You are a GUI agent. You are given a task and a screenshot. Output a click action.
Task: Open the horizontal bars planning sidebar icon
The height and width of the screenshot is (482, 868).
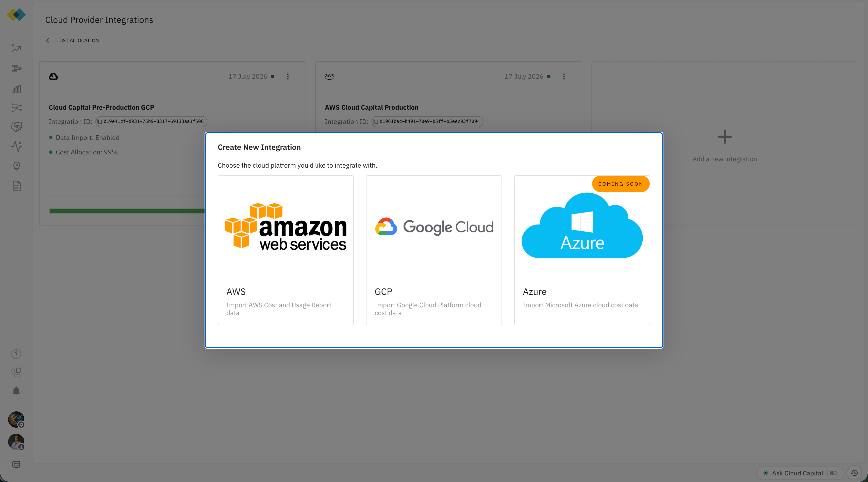click(x=16, y=69)
